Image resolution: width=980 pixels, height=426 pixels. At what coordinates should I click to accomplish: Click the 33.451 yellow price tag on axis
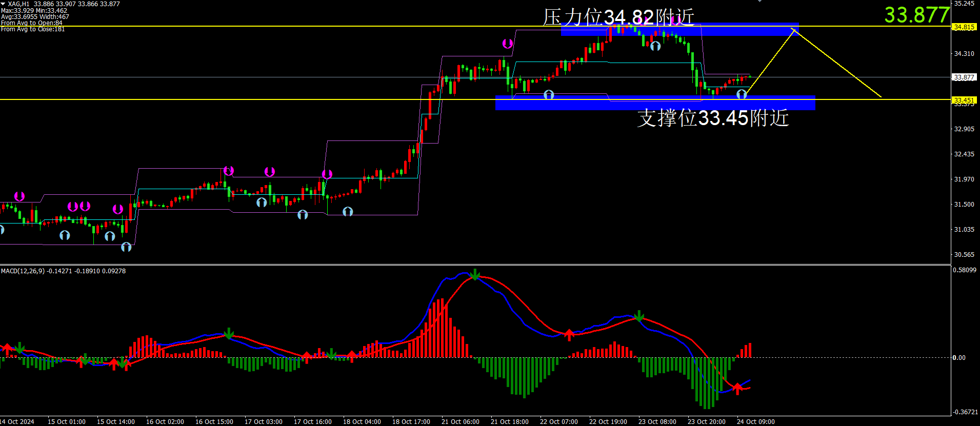pos(964,100)
